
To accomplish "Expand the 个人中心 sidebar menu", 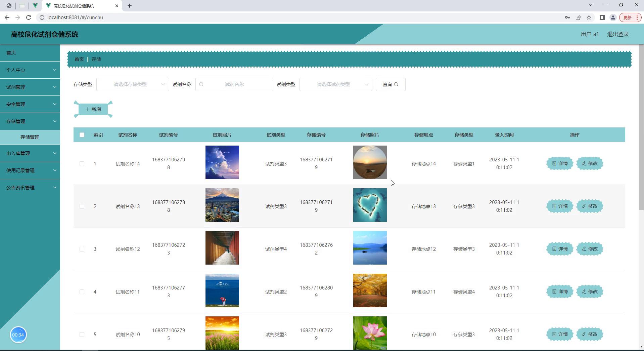I will click(30, 70).
